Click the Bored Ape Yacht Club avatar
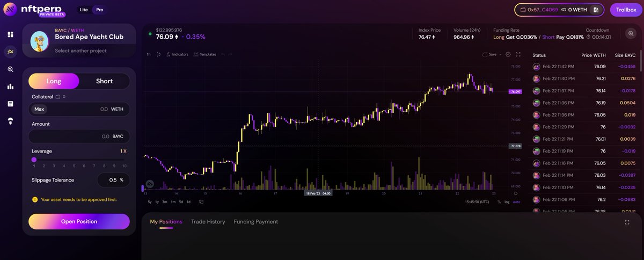This screenshot has width=644, height=260. click(x=40, y=40)
